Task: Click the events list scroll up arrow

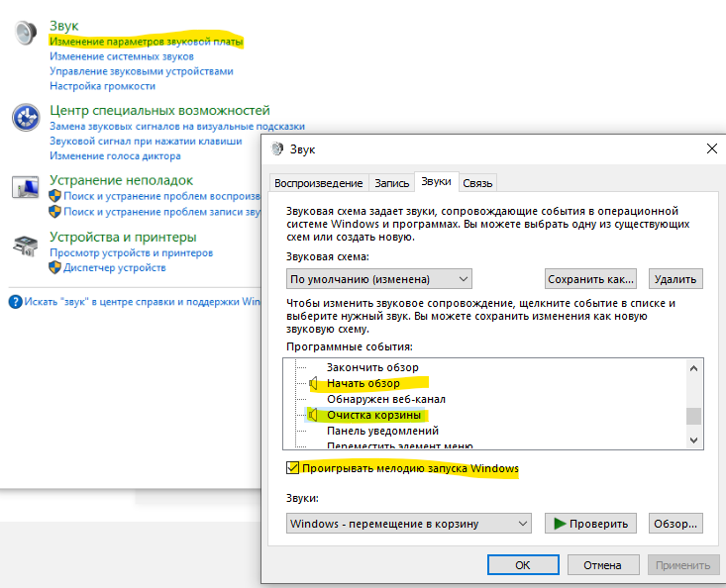Action: coord(693,368)
